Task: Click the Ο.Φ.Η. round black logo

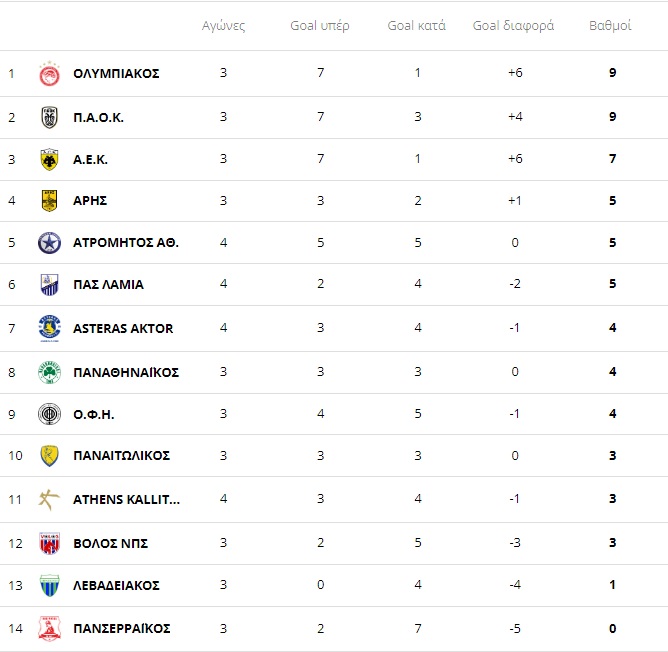Action: point(49,414)
